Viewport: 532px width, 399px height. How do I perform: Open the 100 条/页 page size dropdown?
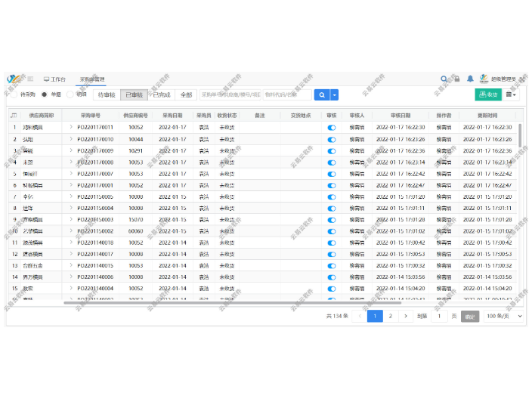pyautogui.click(x=503, y=316)
